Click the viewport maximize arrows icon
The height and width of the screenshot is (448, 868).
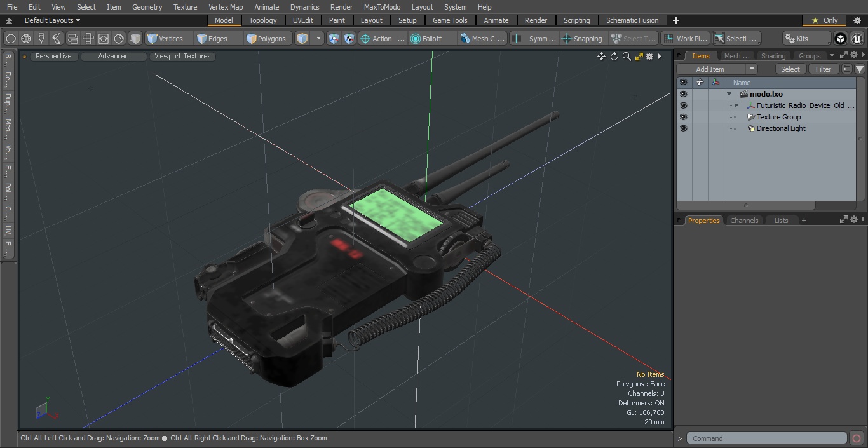[639, 57]
